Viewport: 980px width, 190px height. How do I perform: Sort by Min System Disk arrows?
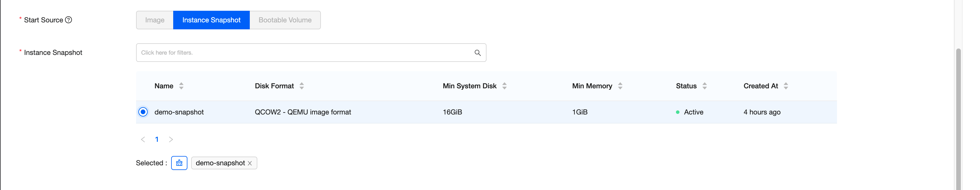point(505,86)
